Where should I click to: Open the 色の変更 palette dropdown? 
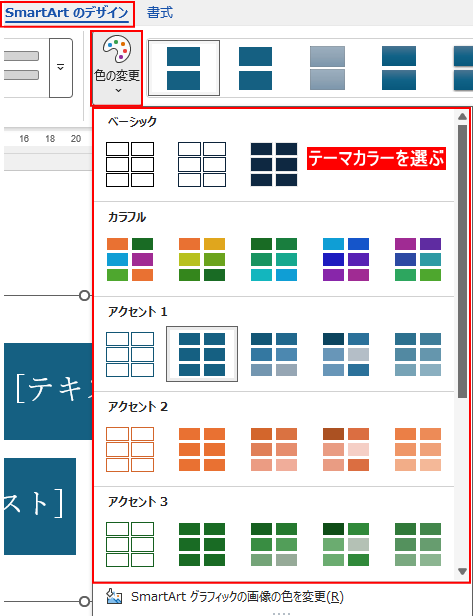[x=117, y=68]
